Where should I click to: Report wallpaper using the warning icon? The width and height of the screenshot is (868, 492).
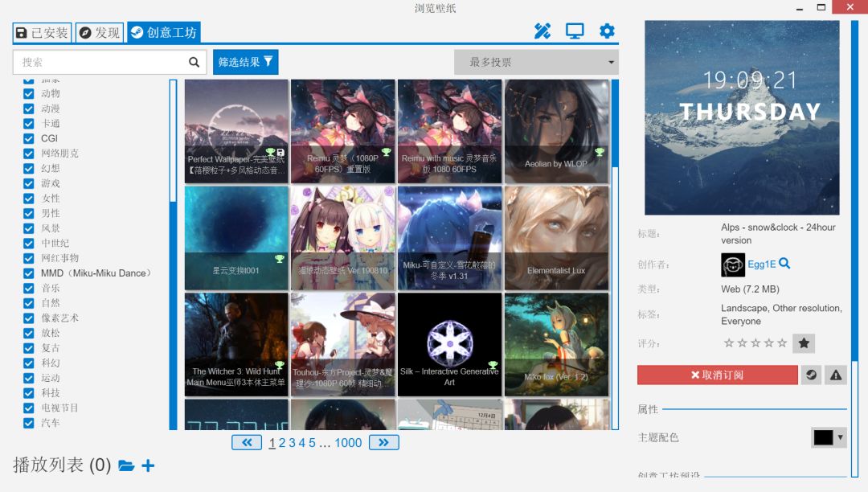tap(836, 375)
